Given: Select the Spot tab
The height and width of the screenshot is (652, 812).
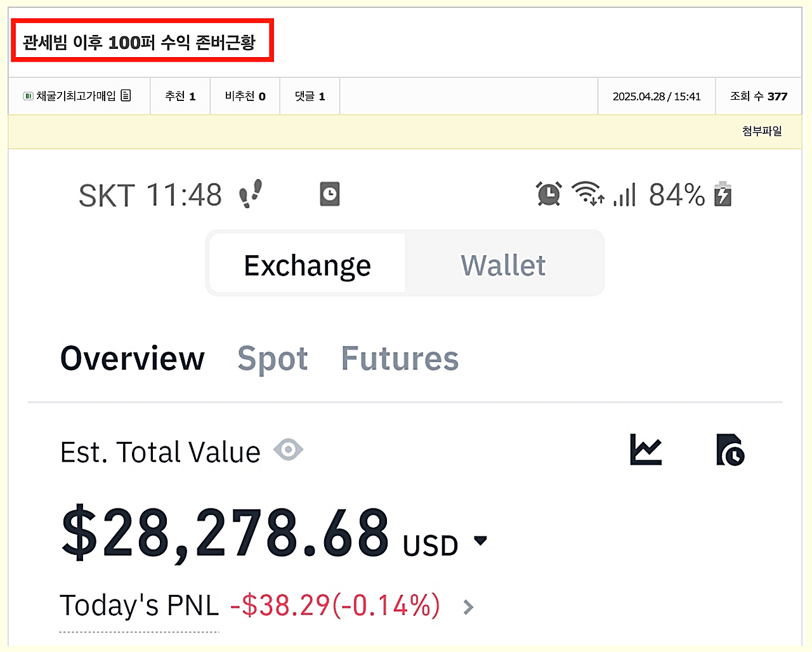Looking at the screenshot, I should click(273, 359).
